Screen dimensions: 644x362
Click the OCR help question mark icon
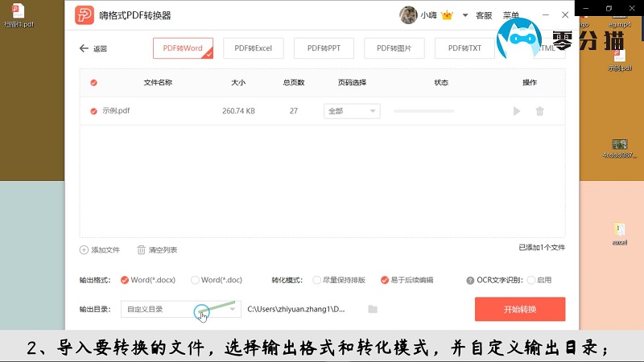[470, 280]
